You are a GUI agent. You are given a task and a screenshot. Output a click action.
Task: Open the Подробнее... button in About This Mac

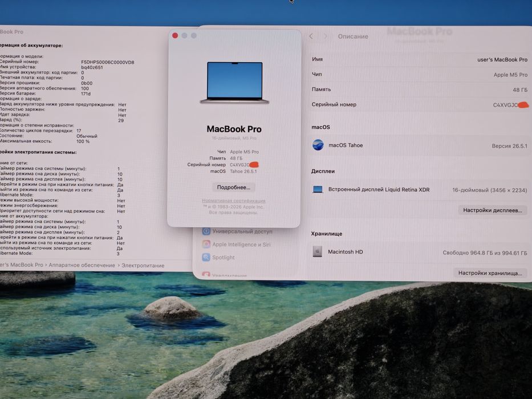click(x=233, y=188)
